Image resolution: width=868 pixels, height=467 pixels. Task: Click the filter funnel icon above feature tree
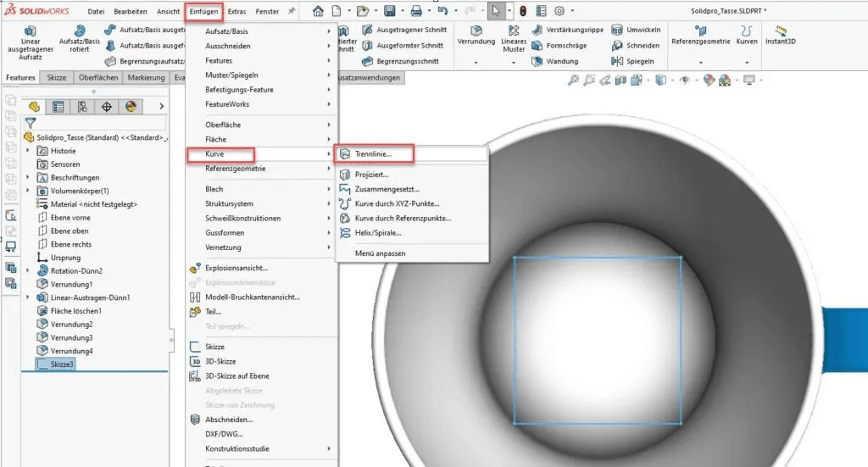click(x=31, y=122)
